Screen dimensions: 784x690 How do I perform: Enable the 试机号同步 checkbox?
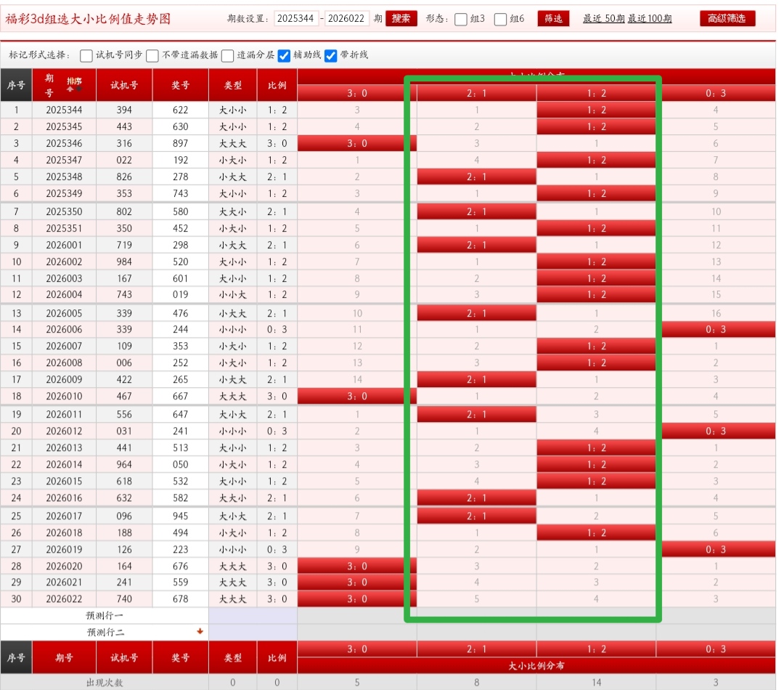coord(86,55)
